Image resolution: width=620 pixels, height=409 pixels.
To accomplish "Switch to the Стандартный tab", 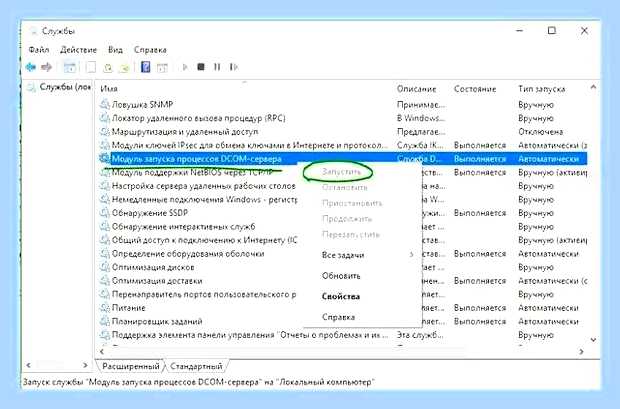I will 196,366.
